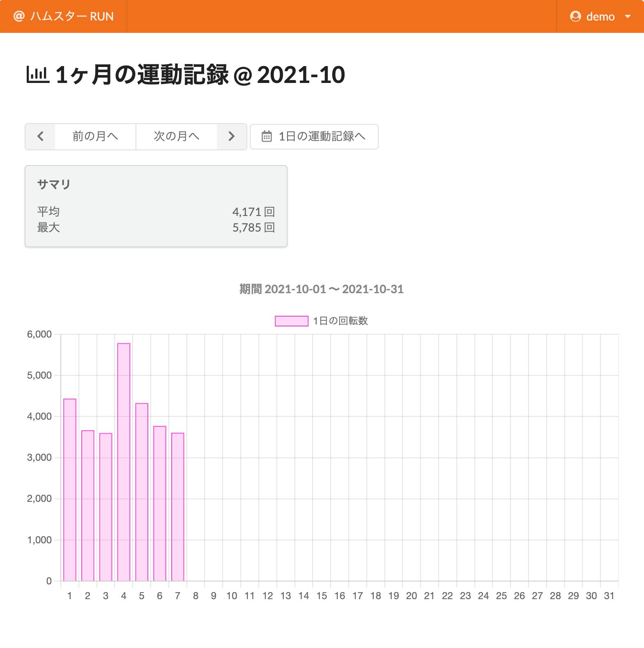Open ハムスター RUN home link

click(72, 16)
